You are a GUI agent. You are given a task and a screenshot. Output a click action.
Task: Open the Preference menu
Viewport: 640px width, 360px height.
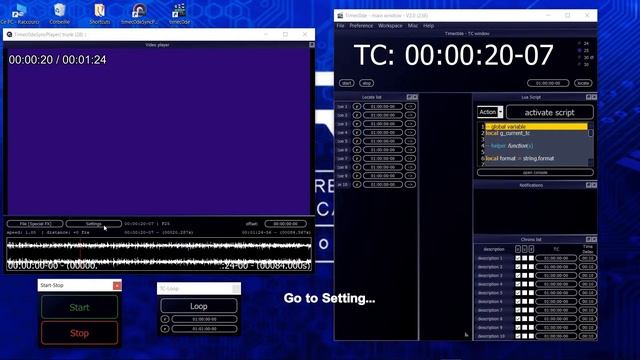click(361, 26)
